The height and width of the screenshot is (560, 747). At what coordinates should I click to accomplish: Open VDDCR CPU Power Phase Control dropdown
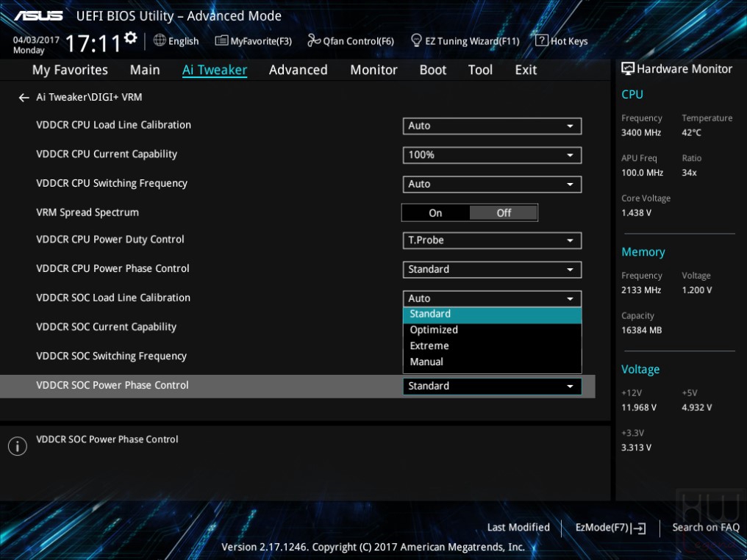492,270
